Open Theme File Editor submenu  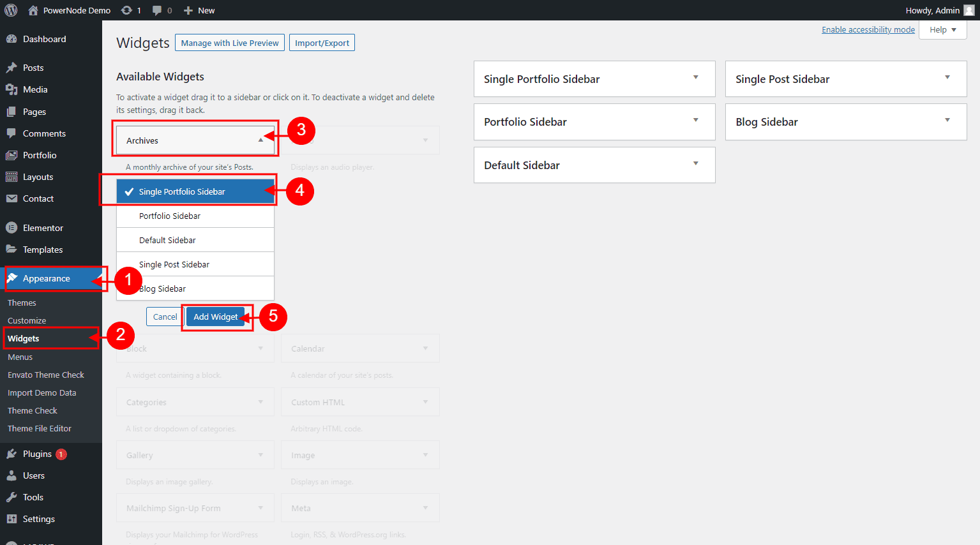[x=40, y=428]
